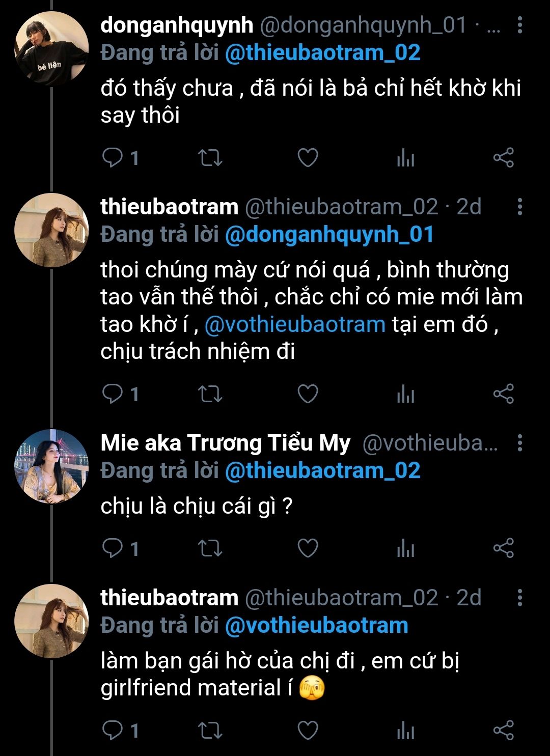The image size is (550, 756).
Task: Click the @vothieubaotram mention in tweet text
Action: (295, 324)
